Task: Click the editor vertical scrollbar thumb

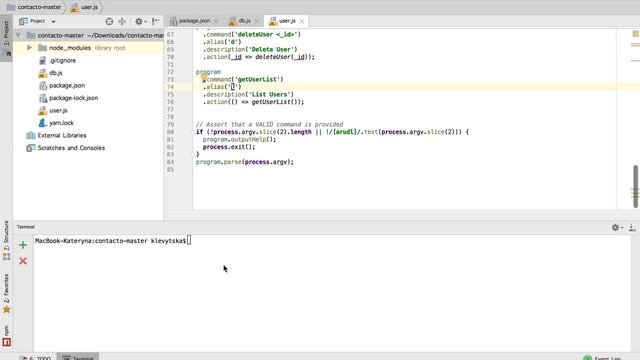Action: click(636, 186)
